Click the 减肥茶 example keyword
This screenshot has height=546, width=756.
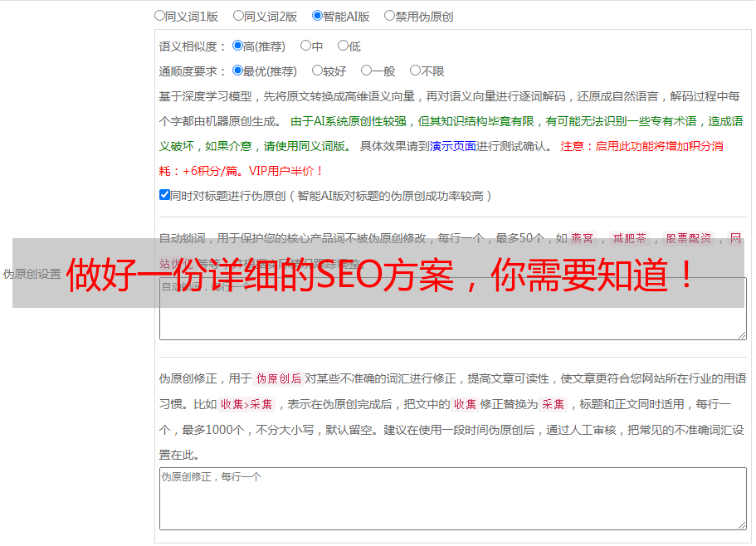(629, 238)
